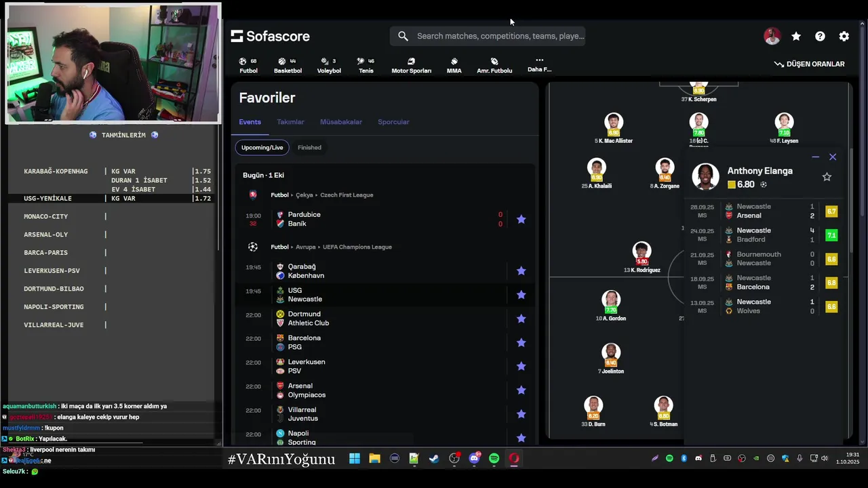Viewport: 868px width, 488px height.
Task: Select player S. Botman in lineup
Action: pos(663,411)
